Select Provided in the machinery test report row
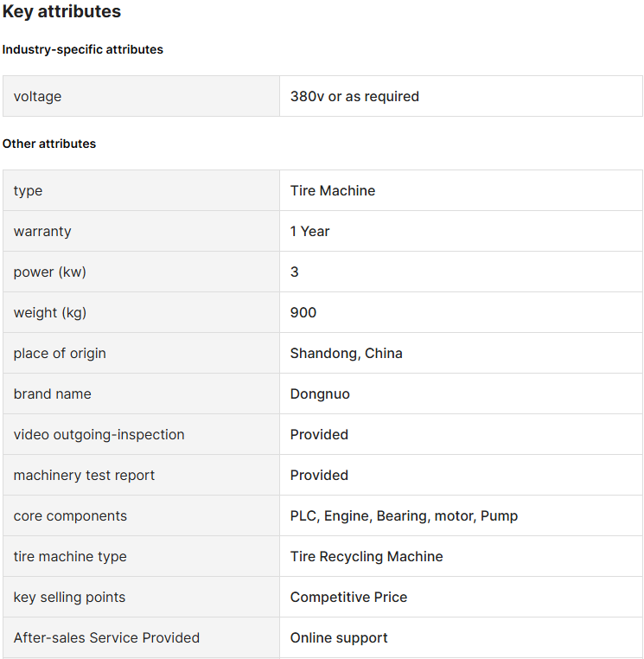The width and height of the screenshot is (644, 659). click(319, 476)
